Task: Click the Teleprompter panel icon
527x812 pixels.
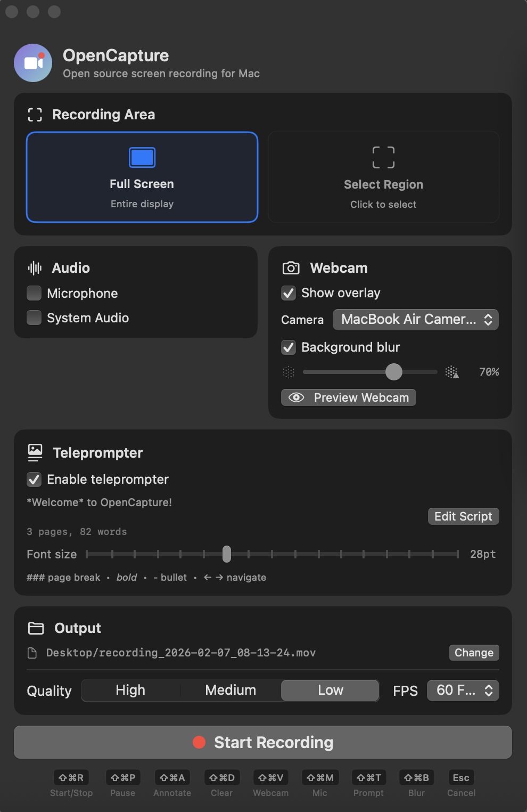Action: click(x=35, y=452)
